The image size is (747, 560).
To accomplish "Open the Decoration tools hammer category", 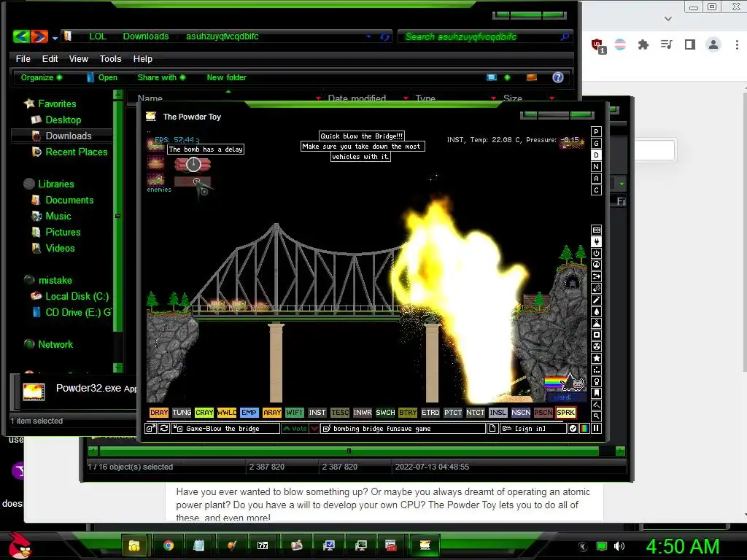I will pos(596,405).
